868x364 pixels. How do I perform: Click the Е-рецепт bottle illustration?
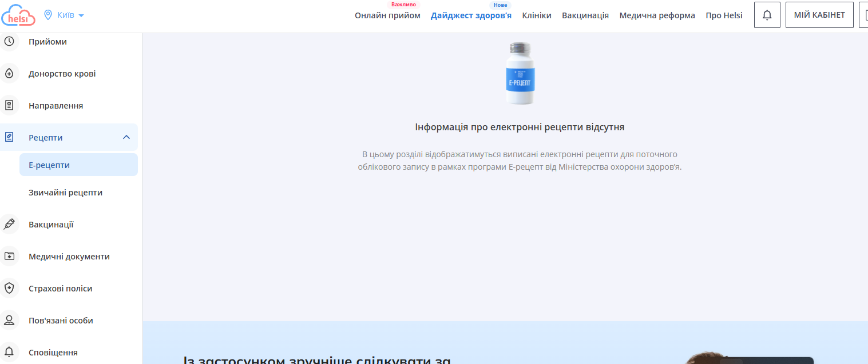click(520, 73)
